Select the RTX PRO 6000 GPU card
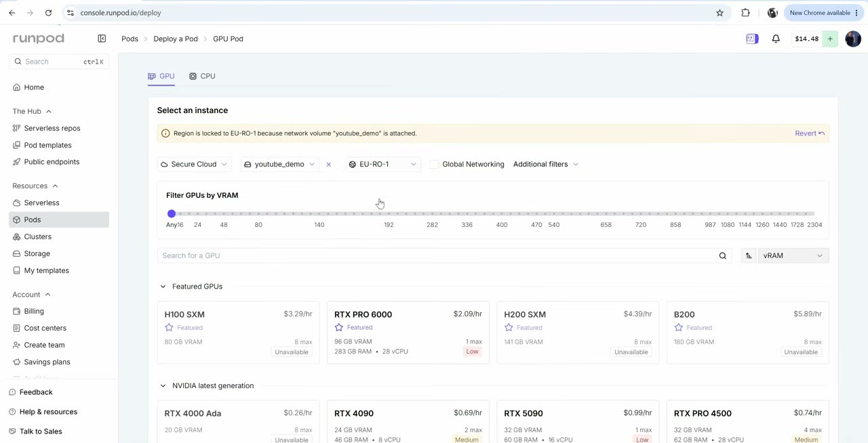The height and width of the screenshot is (443, 868). (x=408, y=333)
